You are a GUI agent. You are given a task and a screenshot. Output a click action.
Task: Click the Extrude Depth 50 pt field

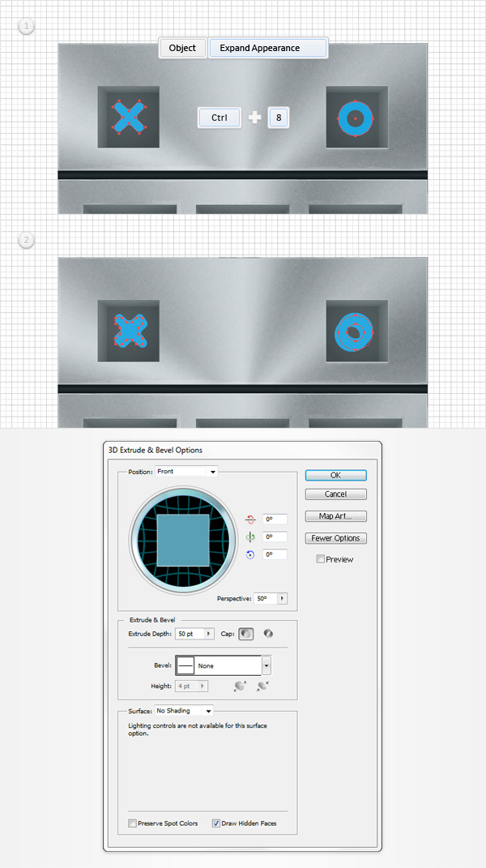(190, 634)
